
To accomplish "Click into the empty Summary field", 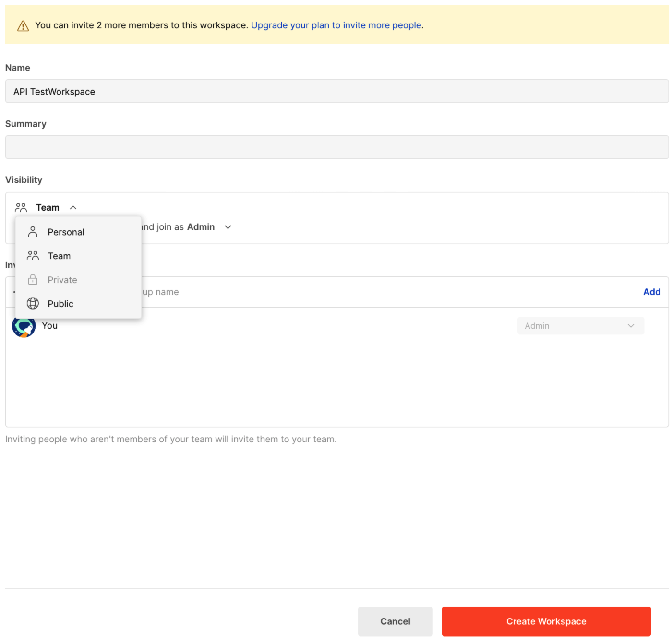I will pyautogui.click(x=336, y=147).
